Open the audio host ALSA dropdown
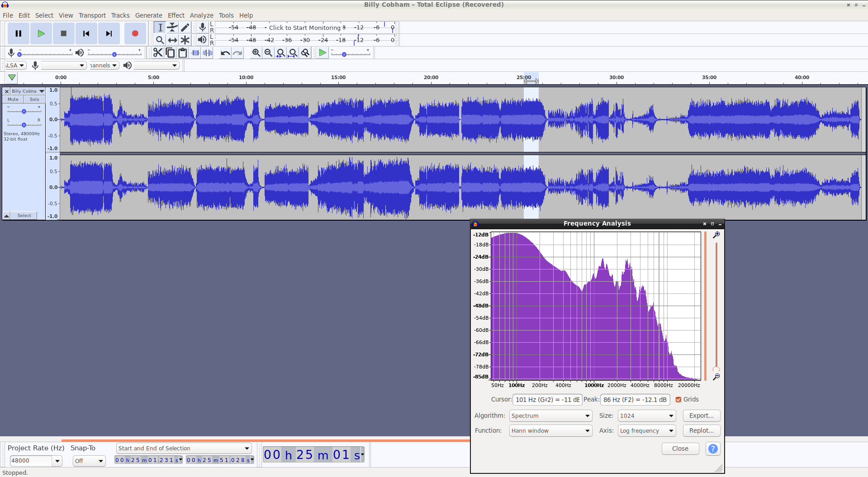This screenshot has height=477, width=868. pyautogui.click(x=16, y=66)
